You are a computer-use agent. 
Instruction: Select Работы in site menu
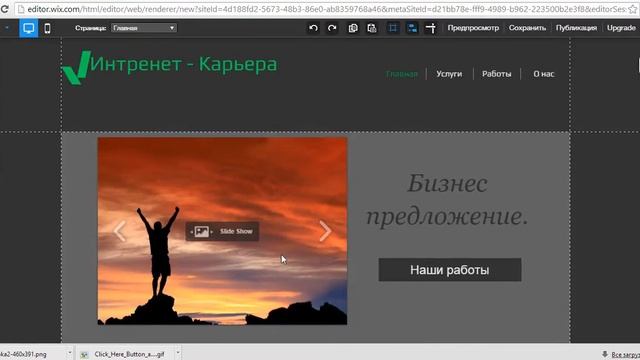tap(496, 74)
